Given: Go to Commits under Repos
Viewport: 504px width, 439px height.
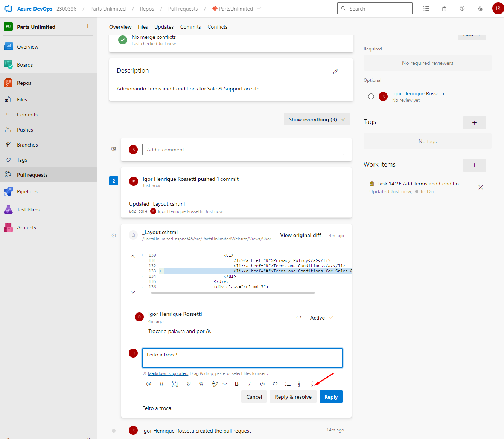Looking at the screenshot, I should (48, 115).
